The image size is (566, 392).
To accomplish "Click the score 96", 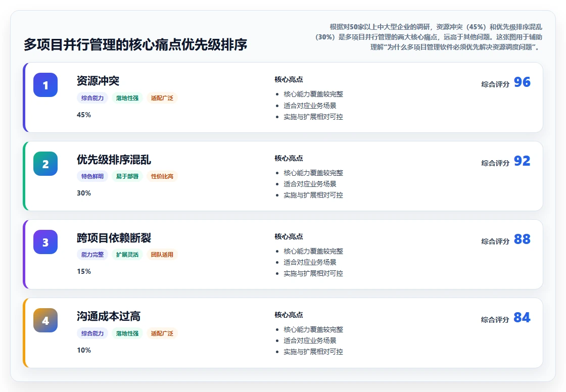I will tap(522, 82).
